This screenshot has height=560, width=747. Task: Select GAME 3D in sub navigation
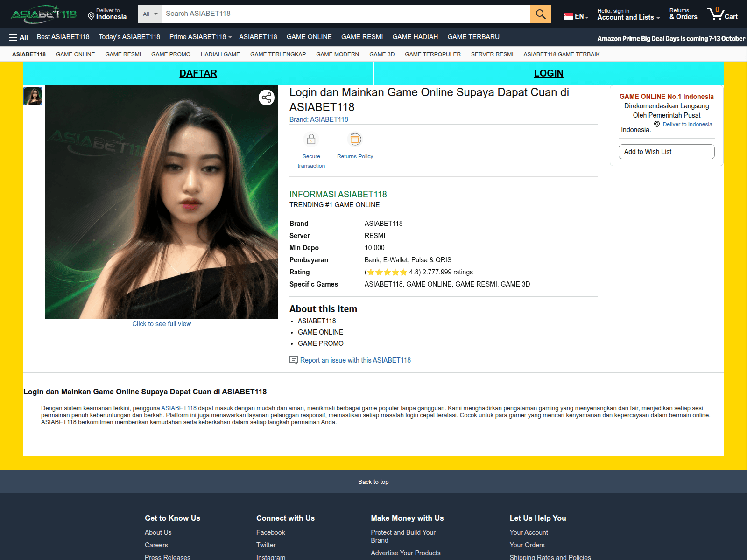click(382, 54)
